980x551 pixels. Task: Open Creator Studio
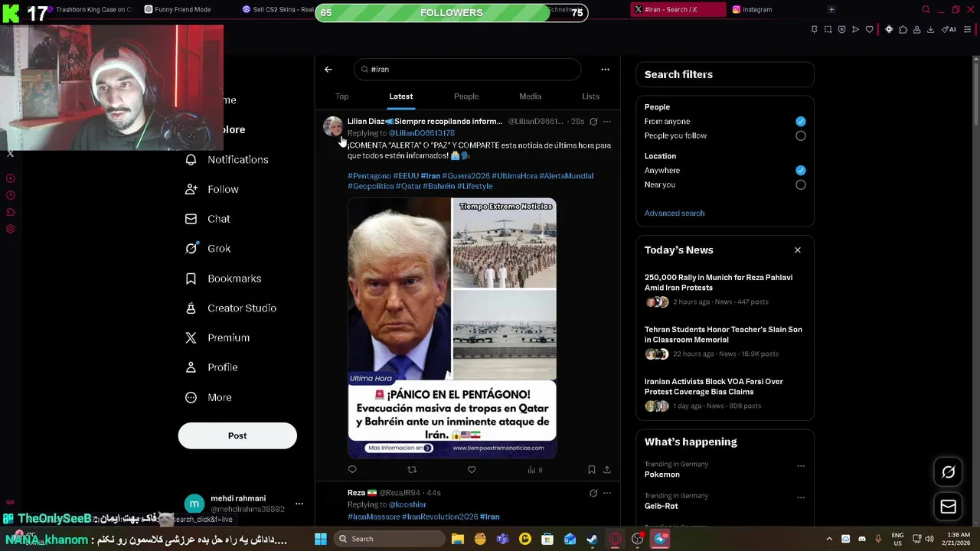pyautogui.click(x=230, y=308)
